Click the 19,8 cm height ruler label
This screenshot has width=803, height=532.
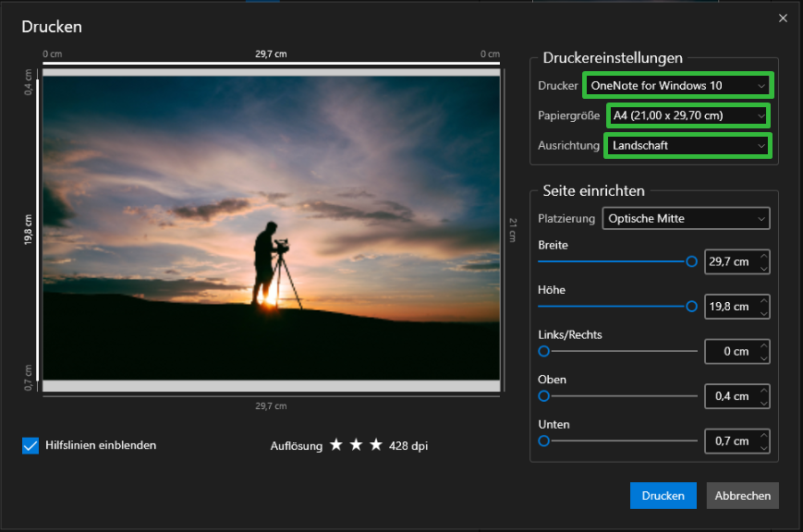(28, 229)
